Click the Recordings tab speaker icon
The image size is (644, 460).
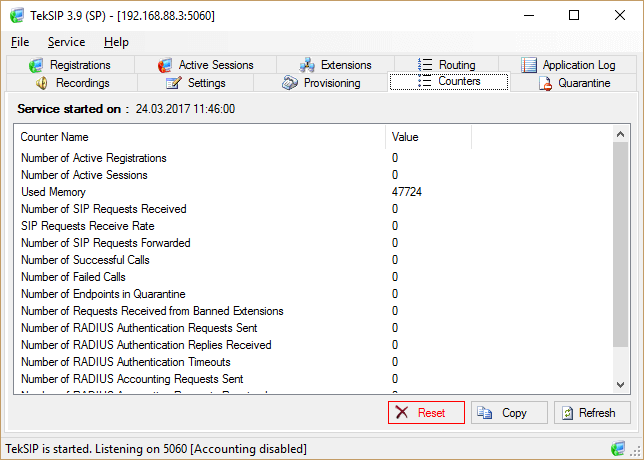pyautogui.click(x=42, y=83)
